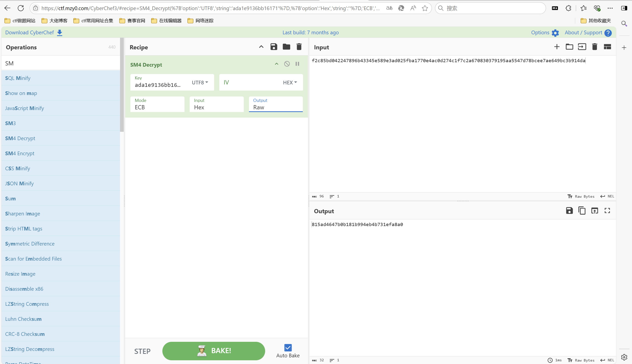Open a folder as input

point(569,47)
